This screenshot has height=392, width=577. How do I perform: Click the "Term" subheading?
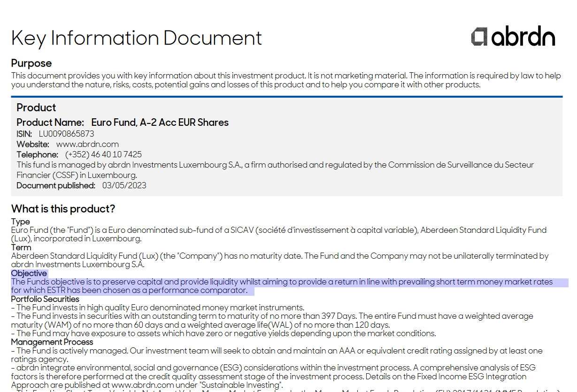(x=21, y=247)
